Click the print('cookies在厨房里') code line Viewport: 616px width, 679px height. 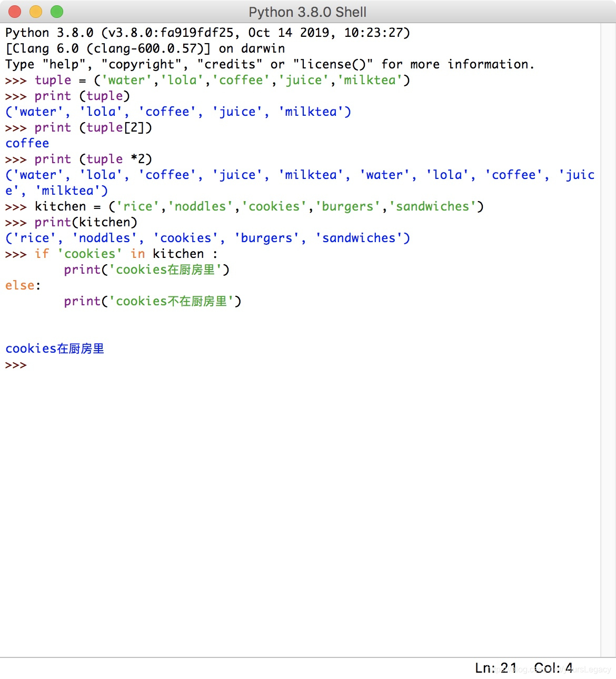coord(147,269)
